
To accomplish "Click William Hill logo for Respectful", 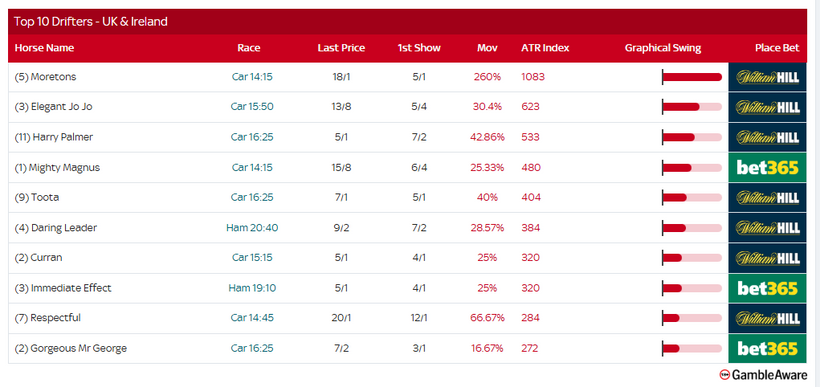I will 767,318.
